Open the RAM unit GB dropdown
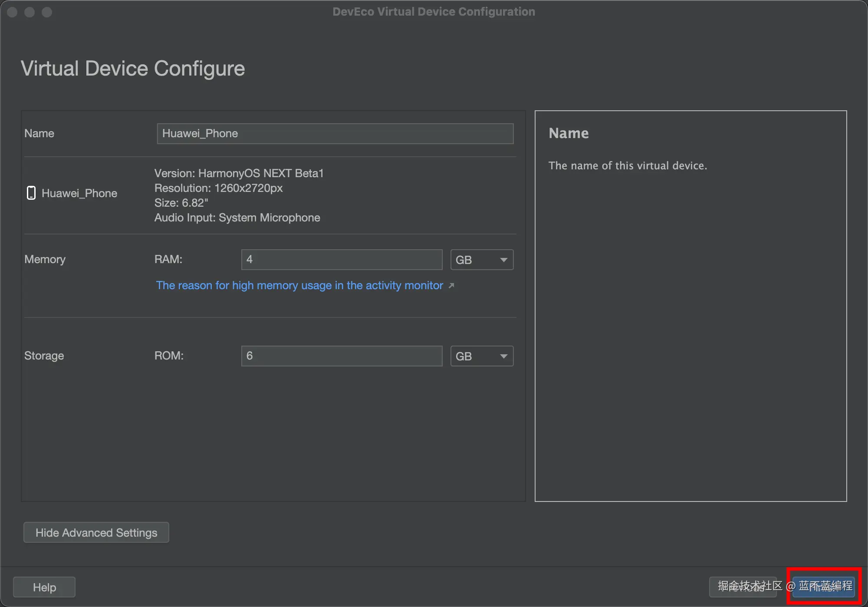Image resolution: width=868 pixels, height=607 pixels. (x=482, y=260)
